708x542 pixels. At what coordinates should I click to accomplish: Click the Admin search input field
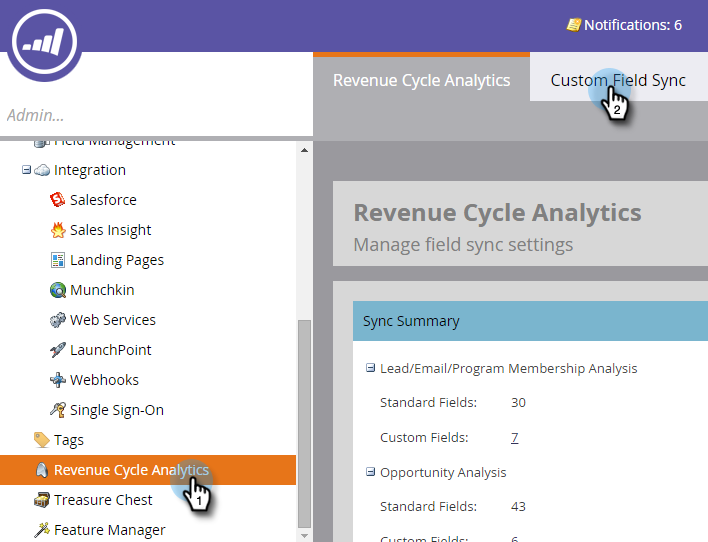(150, 115)
